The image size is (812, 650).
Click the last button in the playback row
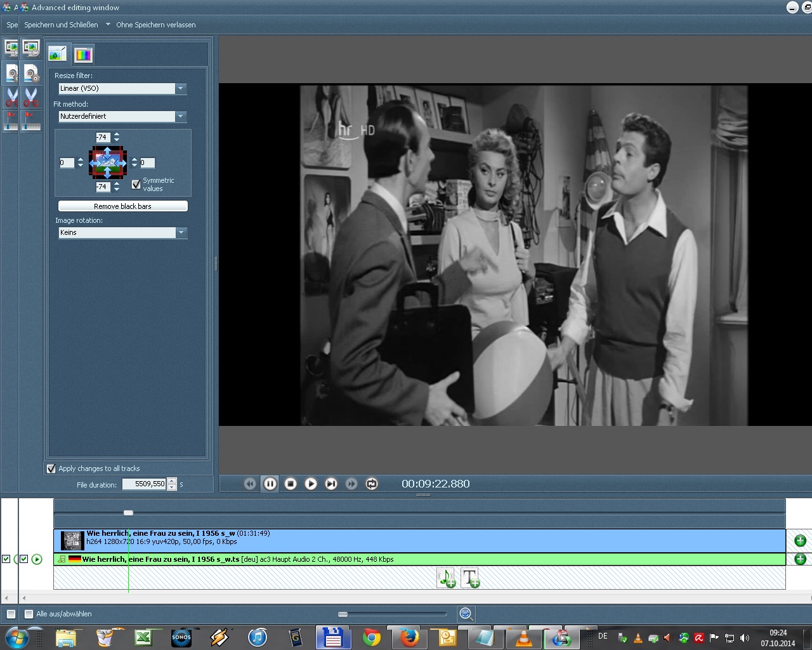pos(372,484)
